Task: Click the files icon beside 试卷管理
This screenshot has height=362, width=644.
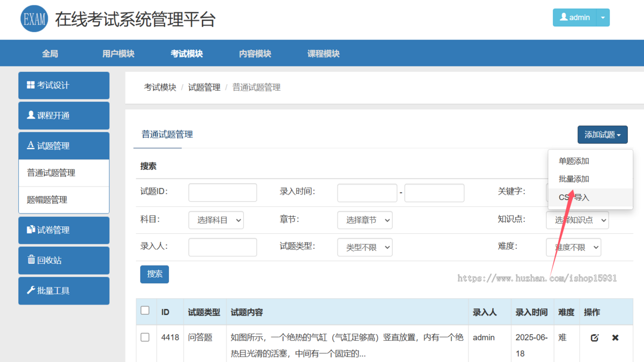Action: click(x=31, y=230)
